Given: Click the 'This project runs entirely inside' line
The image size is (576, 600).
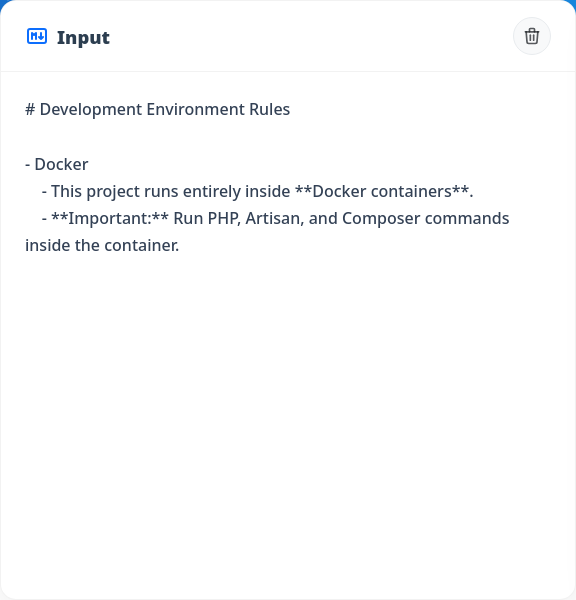Looking at the screenshot, I should click(257, 191).
